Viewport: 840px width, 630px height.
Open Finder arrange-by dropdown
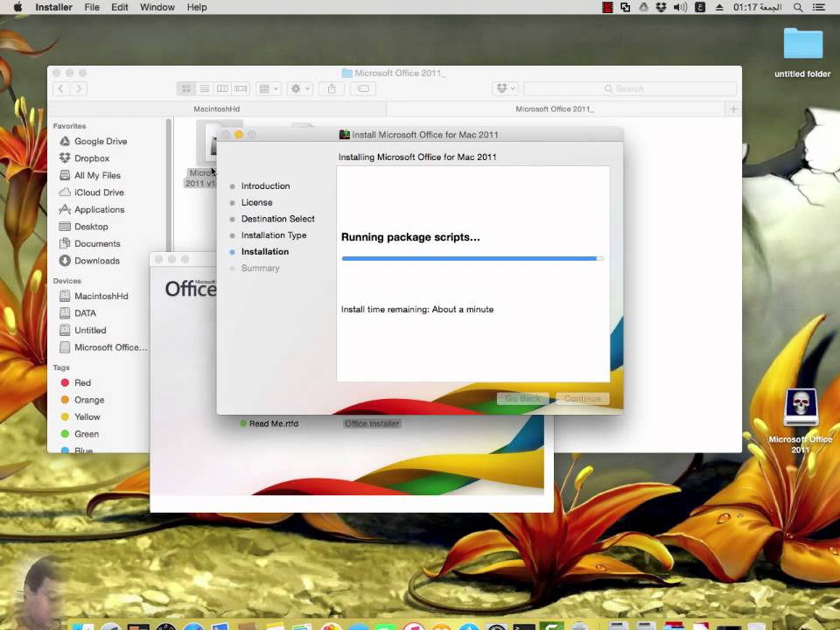269,88
